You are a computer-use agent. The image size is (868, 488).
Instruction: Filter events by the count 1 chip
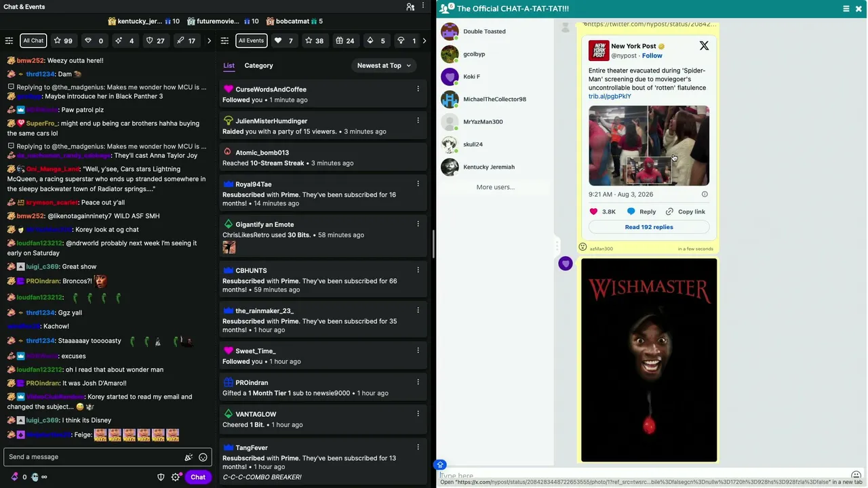[406, 41]
